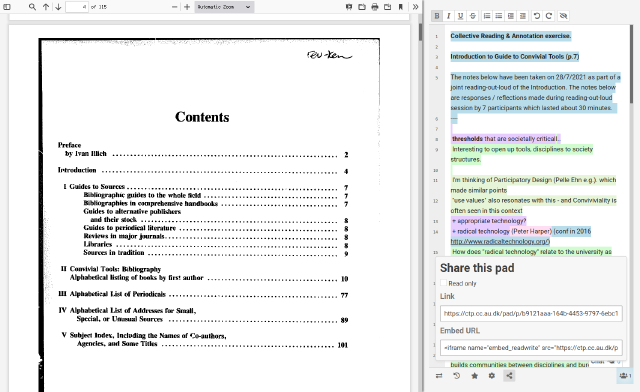Screen dimensions: 640x392
Task: Select the Embed URL iframe field
Action: (x=531, y=347)
